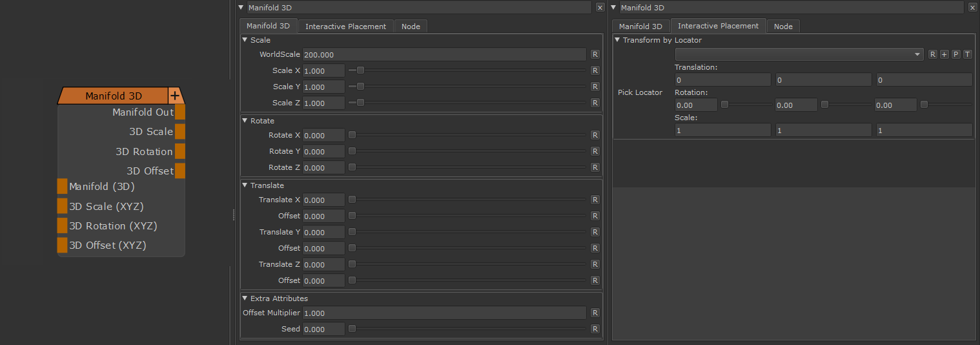Click the Scale X slider handle
This screenshot has width=980, height=345.
coord(360,70)
